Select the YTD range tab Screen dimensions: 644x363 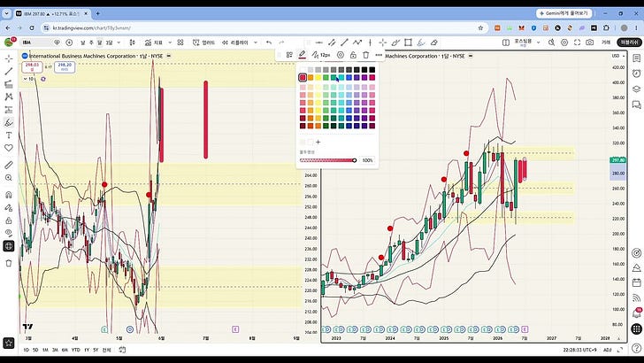pos(75,350)
